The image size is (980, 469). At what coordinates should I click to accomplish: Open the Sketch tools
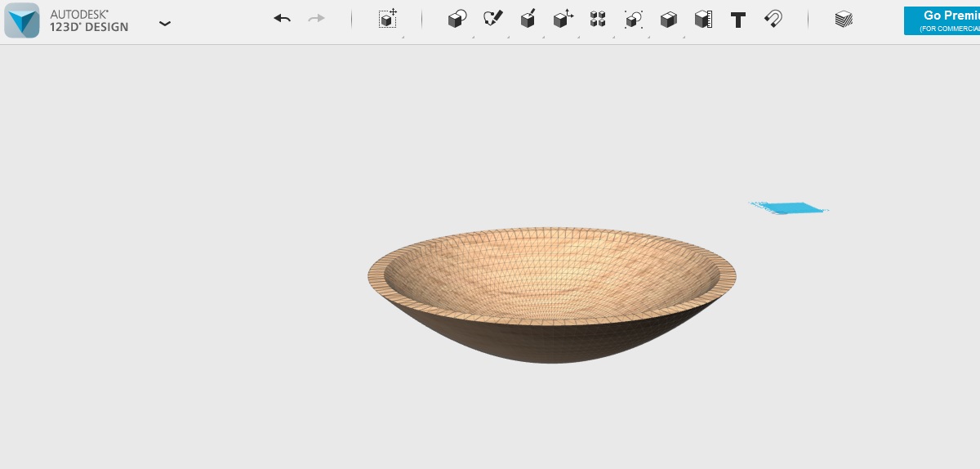pyautogui.click(x=493, y=19)
